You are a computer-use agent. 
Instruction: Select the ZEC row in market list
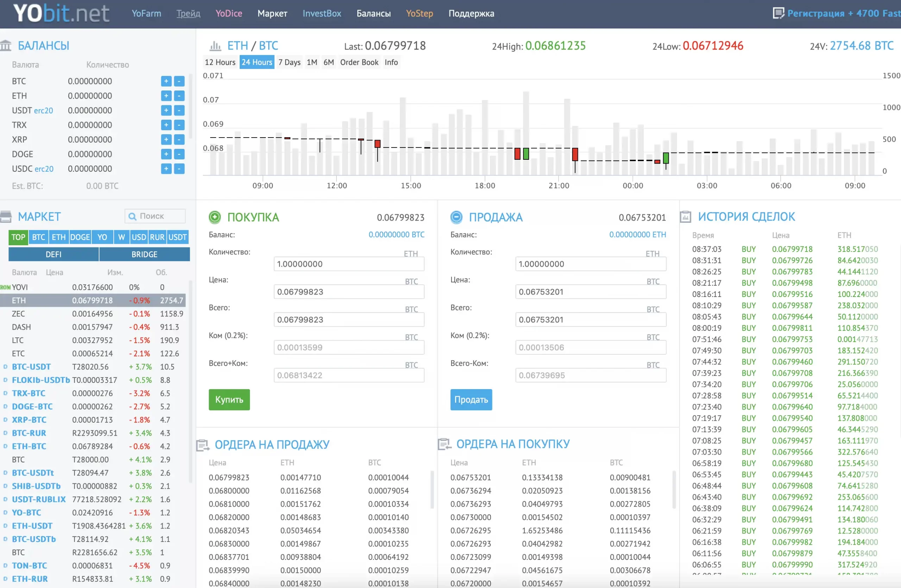(93, 314)
